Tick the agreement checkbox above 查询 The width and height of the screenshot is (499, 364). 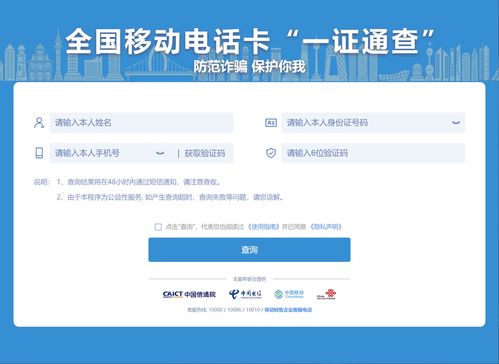point(158,227)
